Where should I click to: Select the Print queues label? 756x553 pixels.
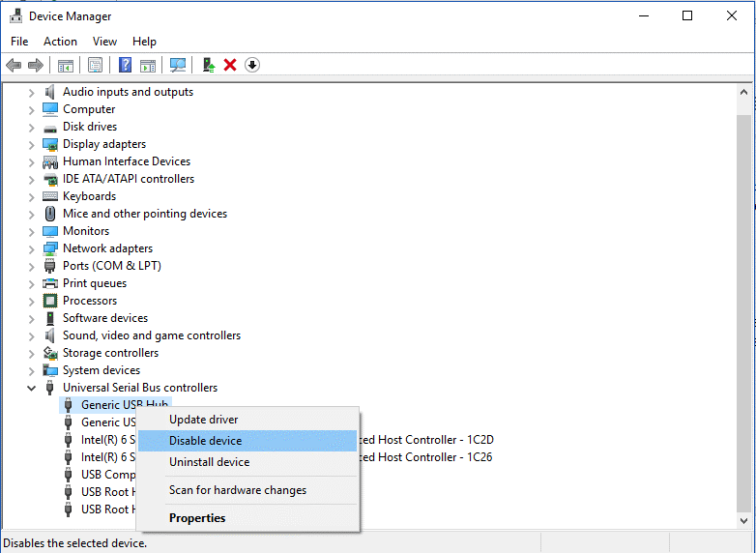click(95, 283)
